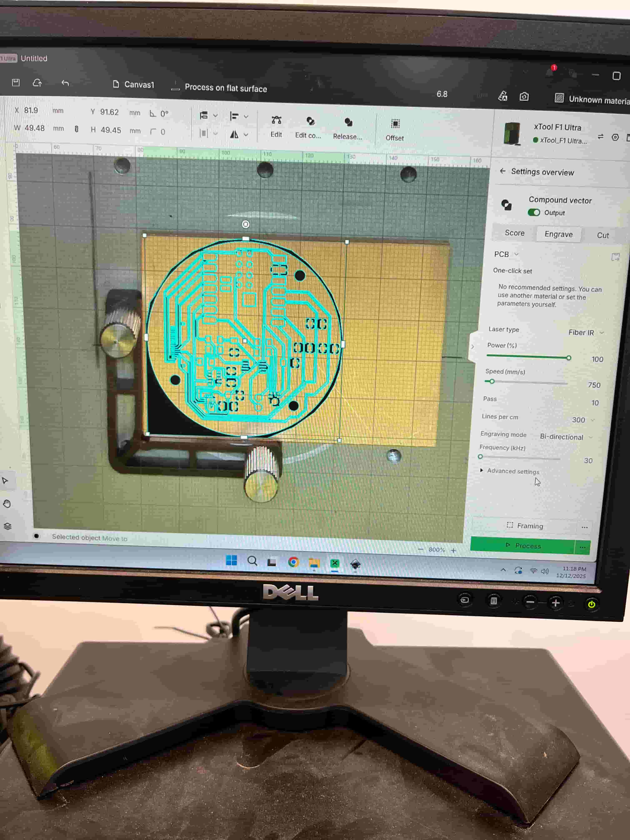
Task: Open the layers panel icon
Action: tap(7, 526)
